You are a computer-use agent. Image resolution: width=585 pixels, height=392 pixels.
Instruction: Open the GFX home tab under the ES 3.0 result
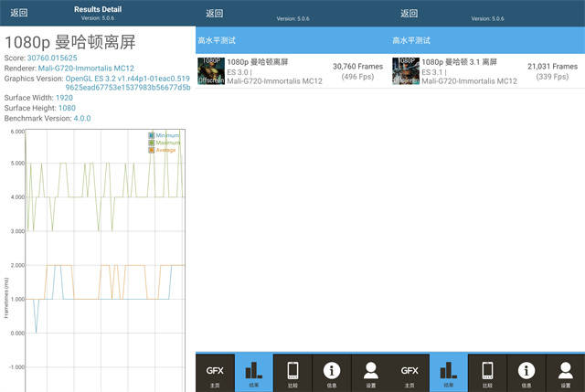(215, 373)
